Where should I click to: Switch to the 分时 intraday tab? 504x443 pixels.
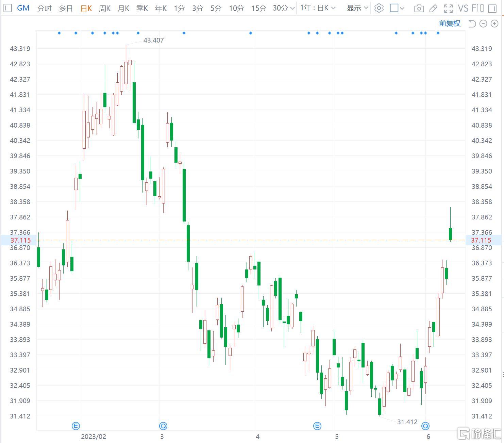tap(44, 8)
